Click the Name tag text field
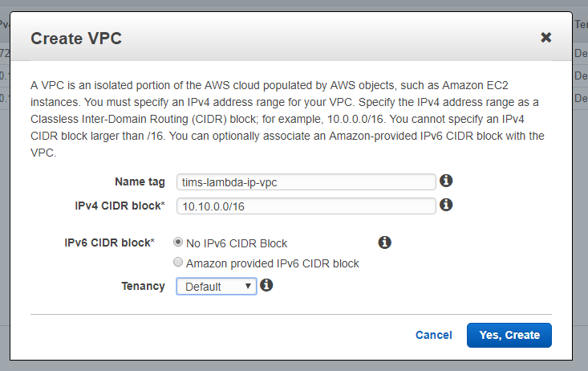The height and width of the screenshot is (371, 588). coord(306,181)
